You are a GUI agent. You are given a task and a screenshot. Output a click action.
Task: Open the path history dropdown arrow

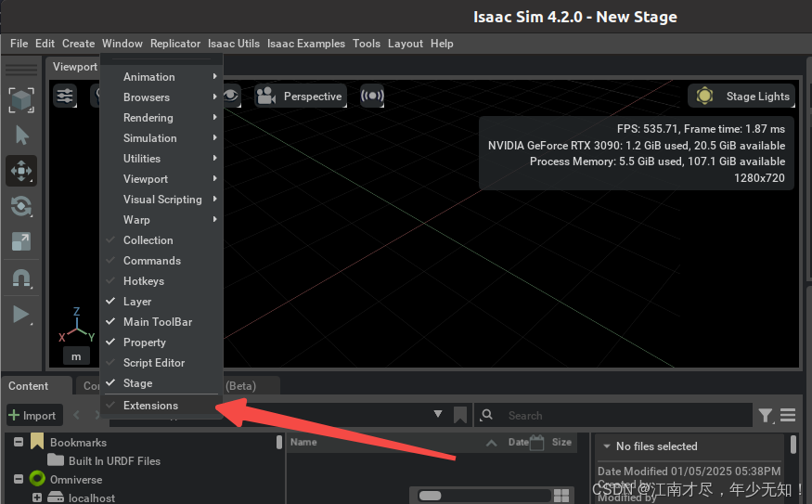click(438, 414)
